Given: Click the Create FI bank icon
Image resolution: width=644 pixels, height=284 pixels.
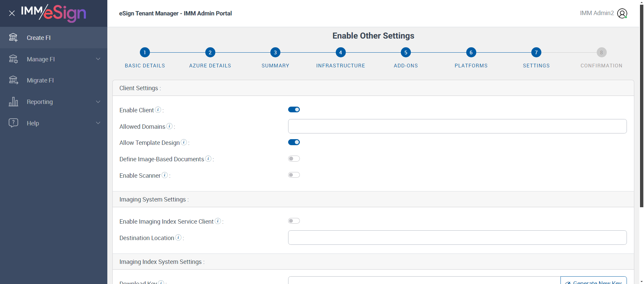Looking at the screenshot, I should pos(13,38).
